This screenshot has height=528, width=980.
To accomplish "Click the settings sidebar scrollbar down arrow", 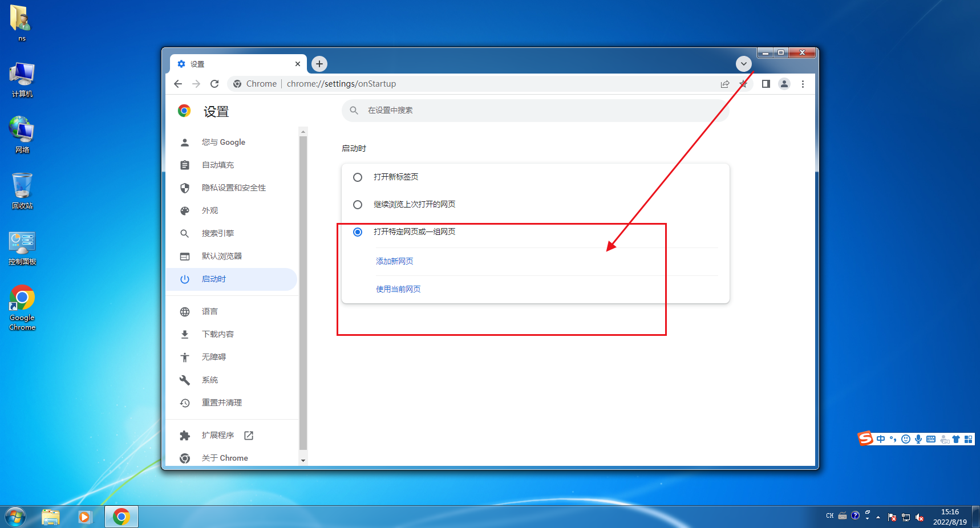I will click(303, 460).
